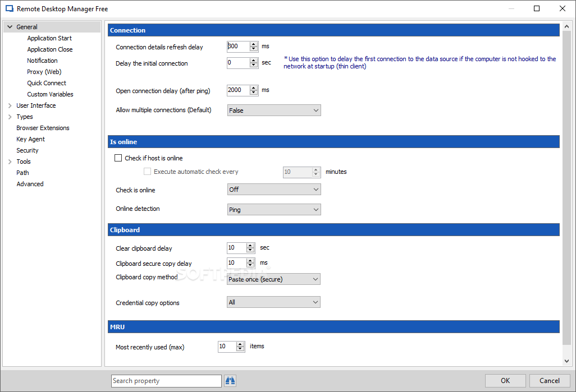Image resolution: width=576 pixels, height=392 pixels.
Task: Open Browser Extensions settings
Action: 43,128
